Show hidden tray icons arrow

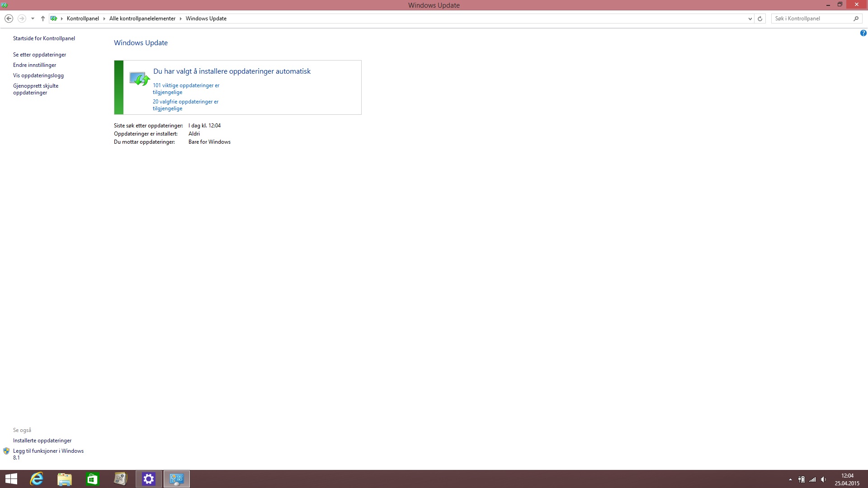tap(790, 479)
